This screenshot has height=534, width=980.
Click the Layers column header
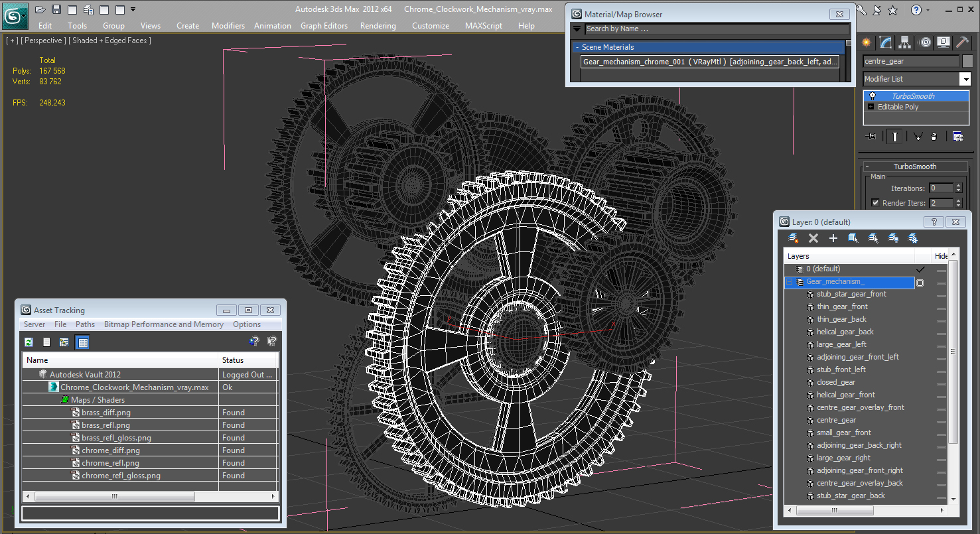point(849,256)
